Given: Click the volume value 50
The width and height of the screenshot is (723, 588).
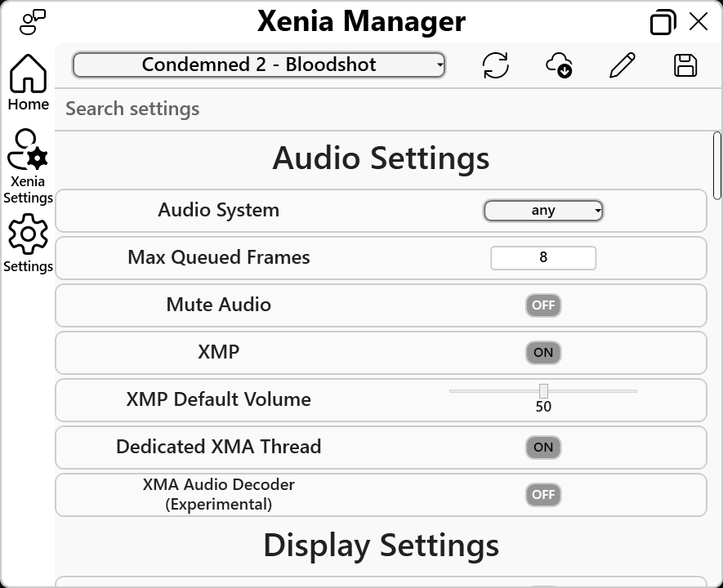Looking at the screenshot, I should [x=543, y=407].
